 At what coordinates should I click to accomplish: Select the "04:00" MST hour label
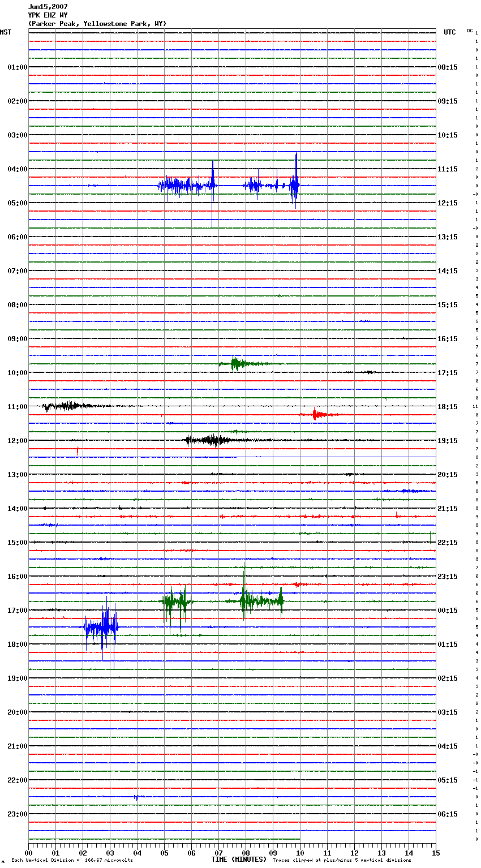point(18,169)
